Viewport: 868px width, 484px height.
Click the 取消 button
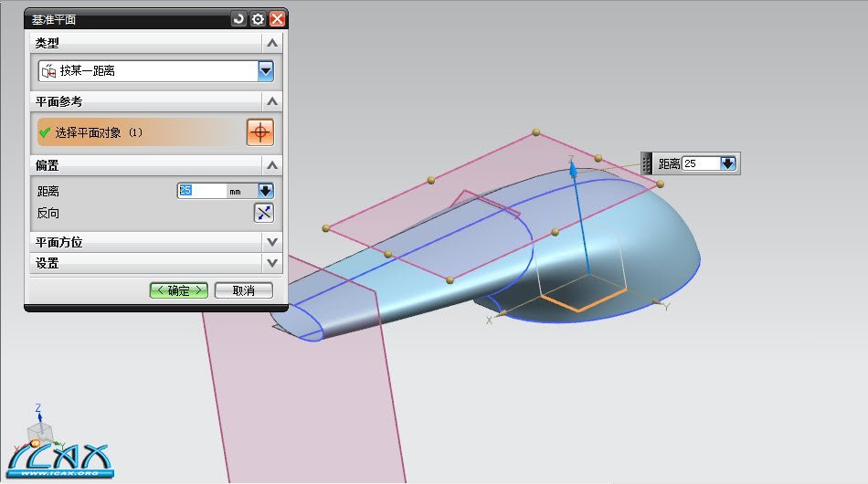click(242, 290)
